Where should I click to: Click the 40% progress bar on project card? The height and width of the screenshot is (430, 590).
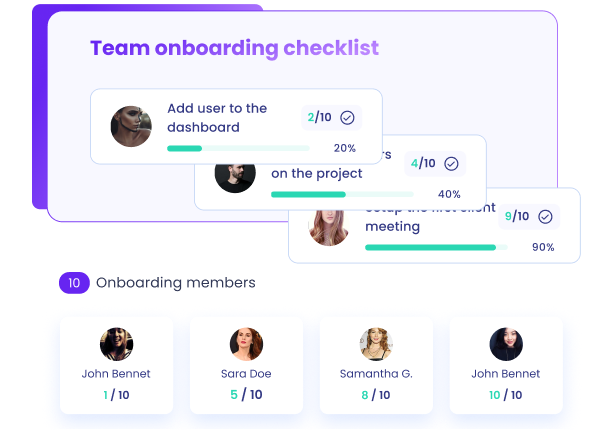pos(342,194)
